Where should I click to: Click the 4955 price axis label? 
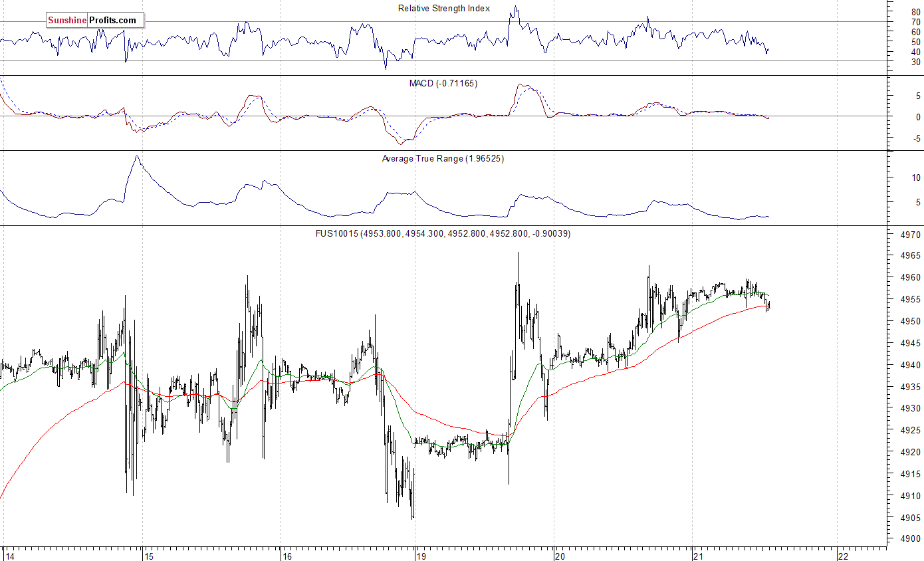(911, 300)
